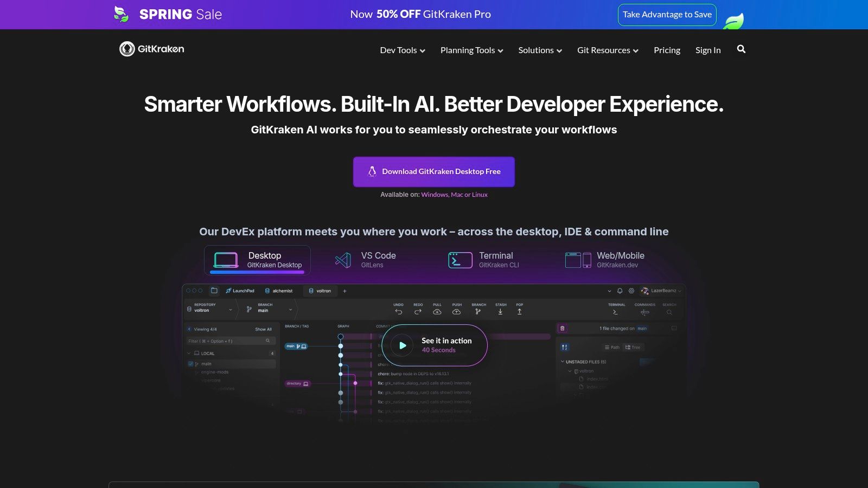This screenshot has height=488, width=868.
Task: Expand the Git Resources menu
Action: (608, 50)
